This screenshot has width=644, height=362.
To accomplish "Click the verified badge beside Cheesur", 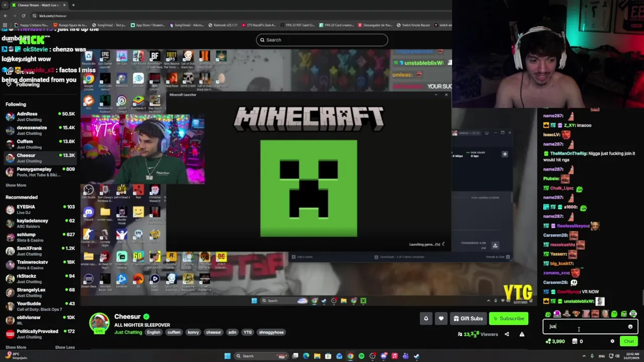I will (x=146, y=317).
